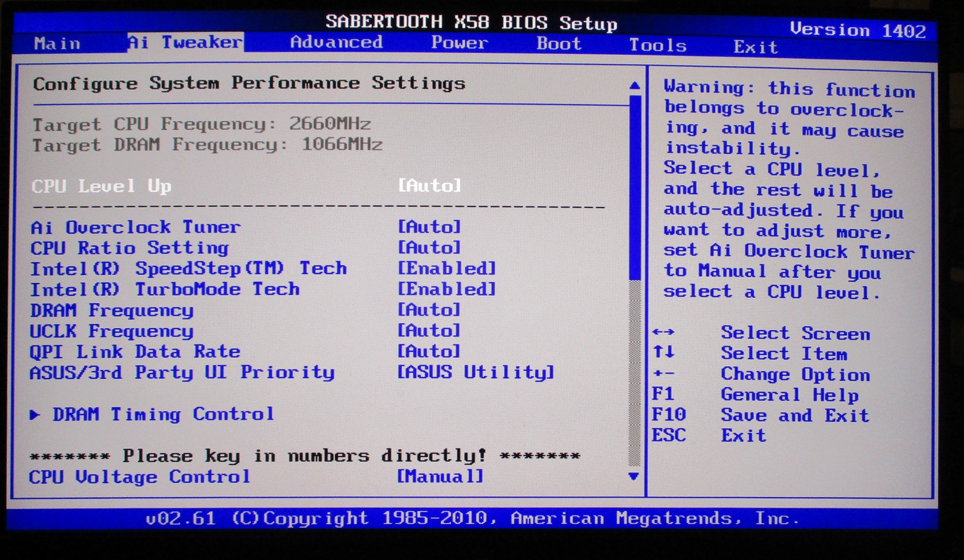Screen dimensions: 964x560
Task: Click the Save and Exit help text
Action: 795,415
